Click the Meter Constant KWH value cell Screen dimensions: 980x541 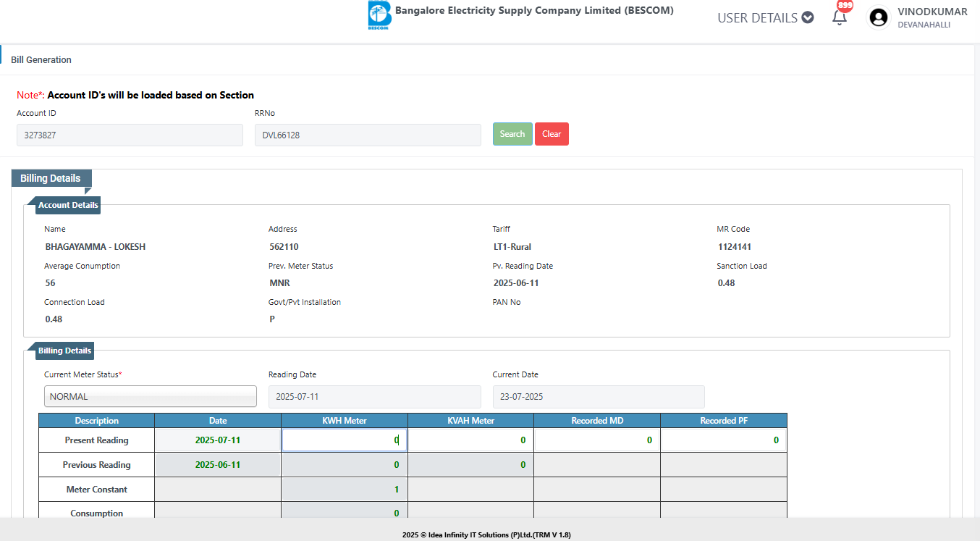(345, 490)
